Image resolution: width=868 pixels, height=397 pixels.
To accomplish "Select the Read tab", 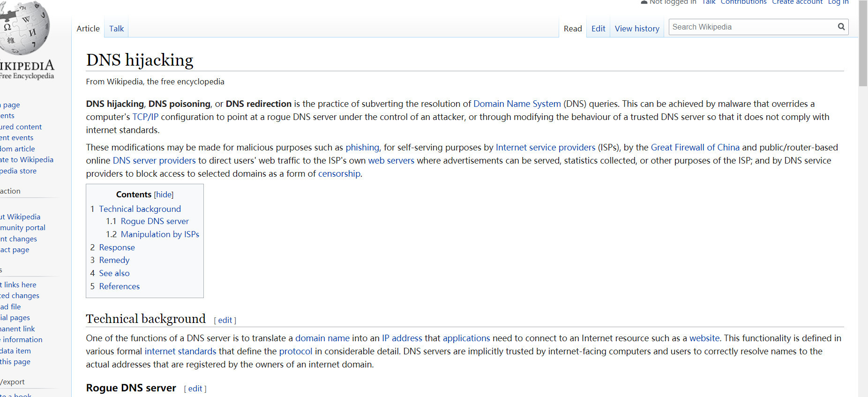I will (x=572, y=29).
